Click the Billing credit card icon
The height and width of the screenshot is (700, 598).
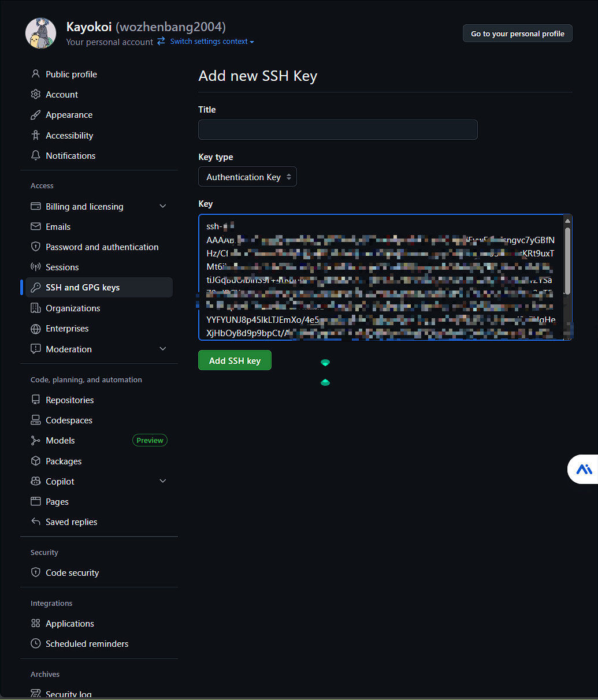point(36,206)
